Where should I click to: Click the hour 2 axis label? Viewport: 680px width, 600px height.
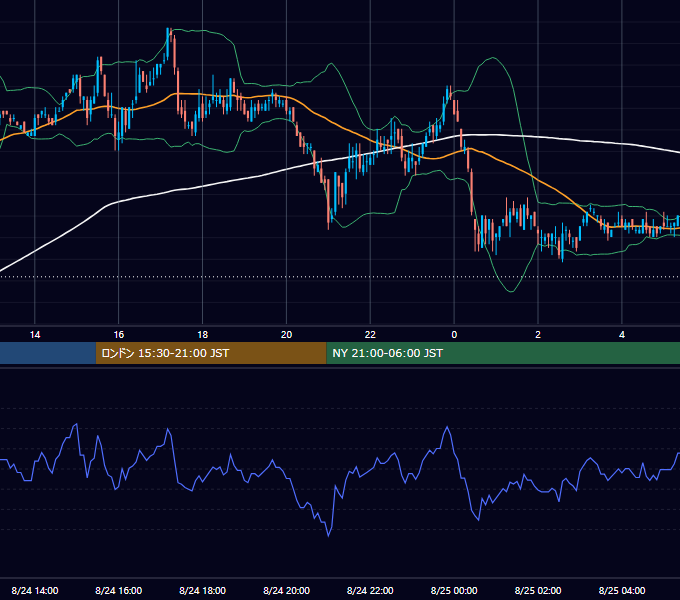tap(538, 335)
